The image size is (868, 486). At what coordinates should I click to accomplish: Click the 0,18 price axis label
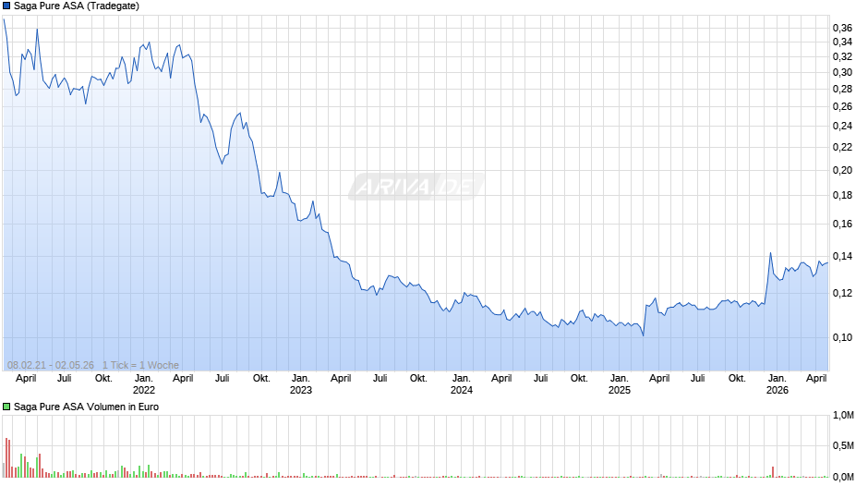click(x=842, y=195)
